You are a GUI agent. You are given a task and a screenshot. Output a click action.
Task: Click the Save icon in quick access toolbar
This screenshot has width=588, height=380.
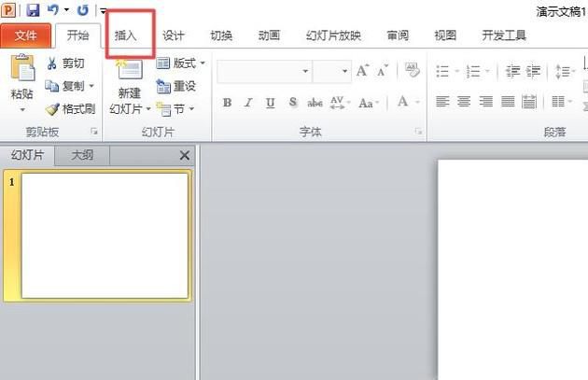[x=33, y=10]
